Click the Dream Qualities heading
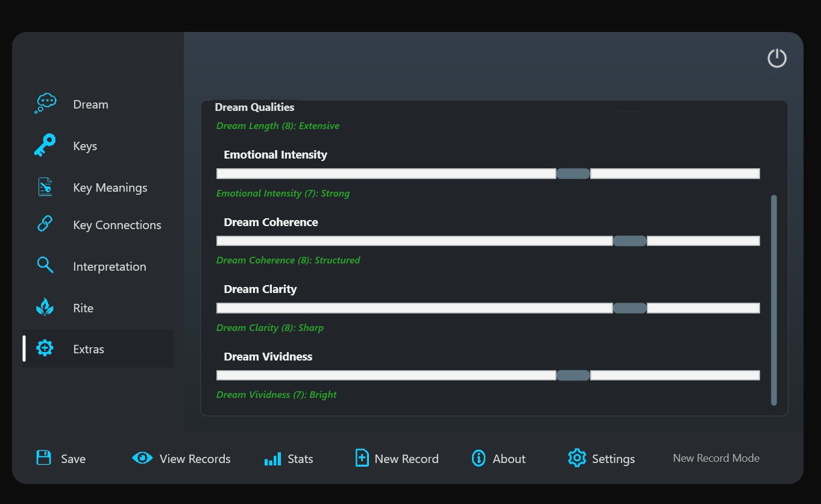This screenshot has height=504, width=821. [x=254, y=107]
